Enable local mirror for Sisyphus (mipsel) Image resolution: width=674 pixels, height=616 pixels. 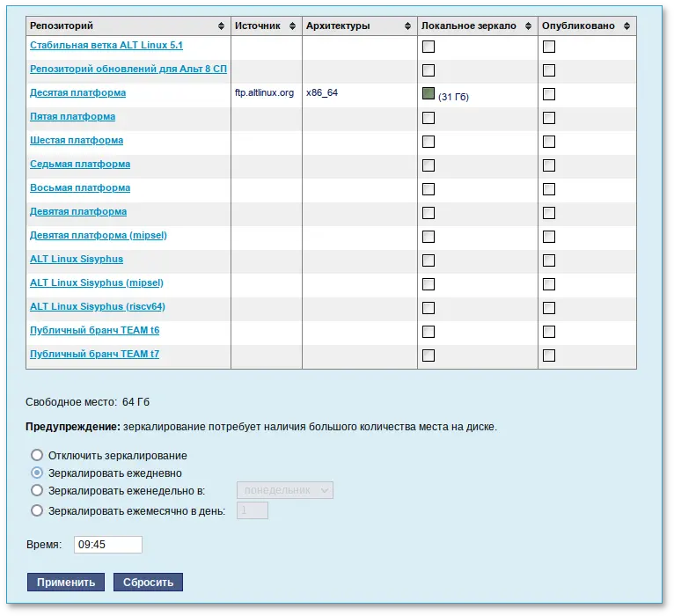[x=429, y=284]
